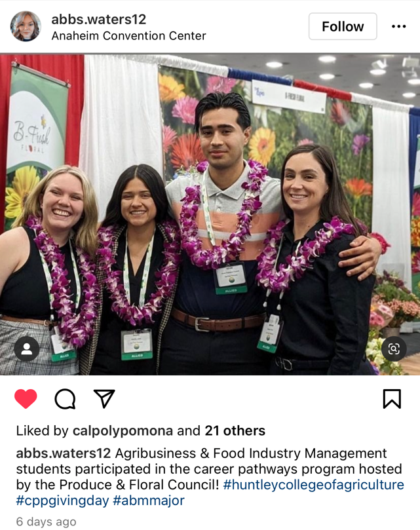Image resolution: width=420 pixels, height=530 pixels.
Task: Tap the Liked by text line
Action: point(141,431)
